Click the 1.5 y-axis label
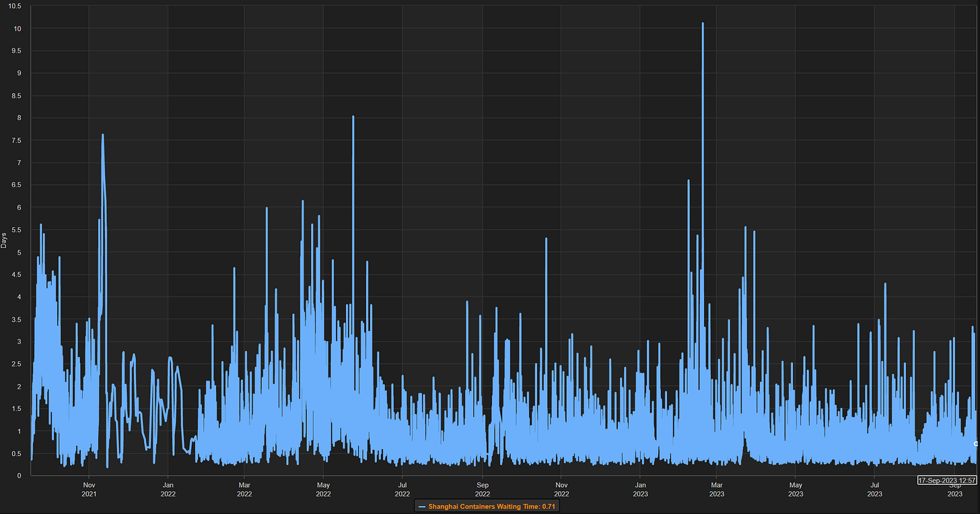This screenshot has height=514, width=980. pos(16,408)
